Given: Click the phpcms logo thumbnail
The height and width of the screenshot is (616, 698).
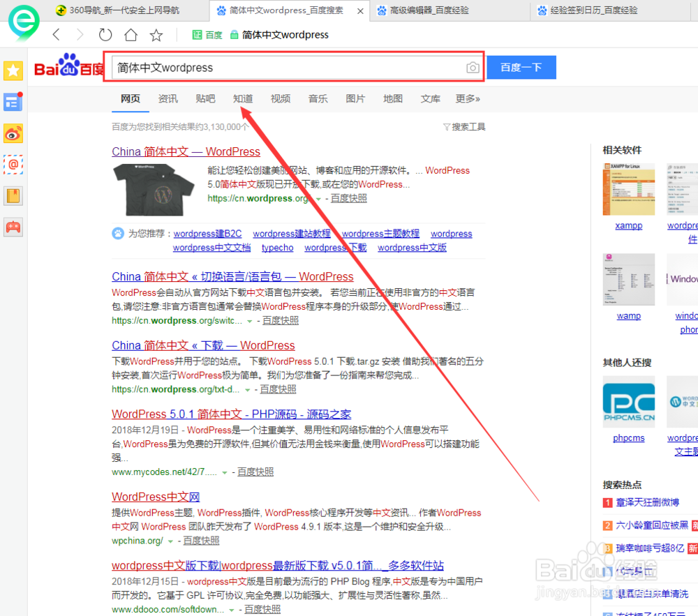Looking at the screenshot, I should pyautogui.click(x=629, y=402).
